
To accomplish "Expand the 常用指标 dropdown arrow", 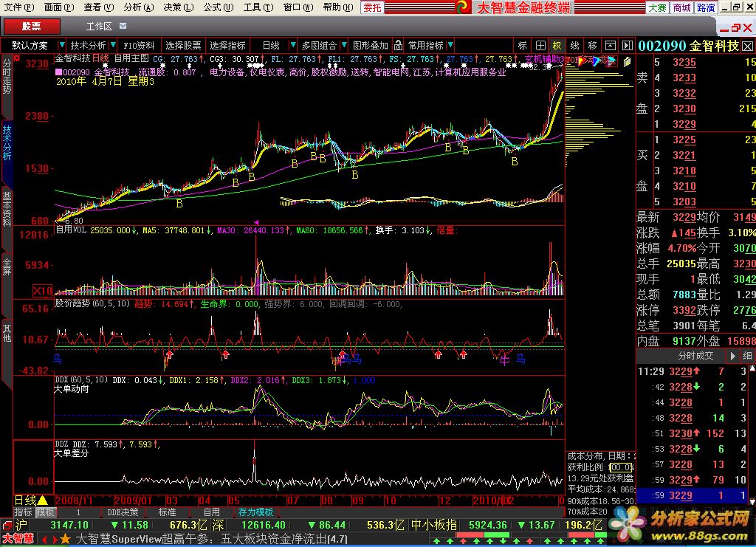I will [450, 45].
